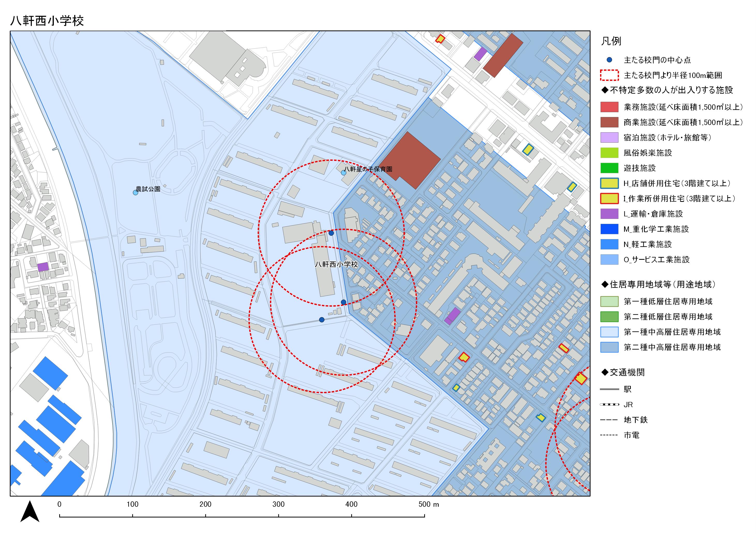Click the 遊技施設 green legend swatch

click(x=609, y=168)
